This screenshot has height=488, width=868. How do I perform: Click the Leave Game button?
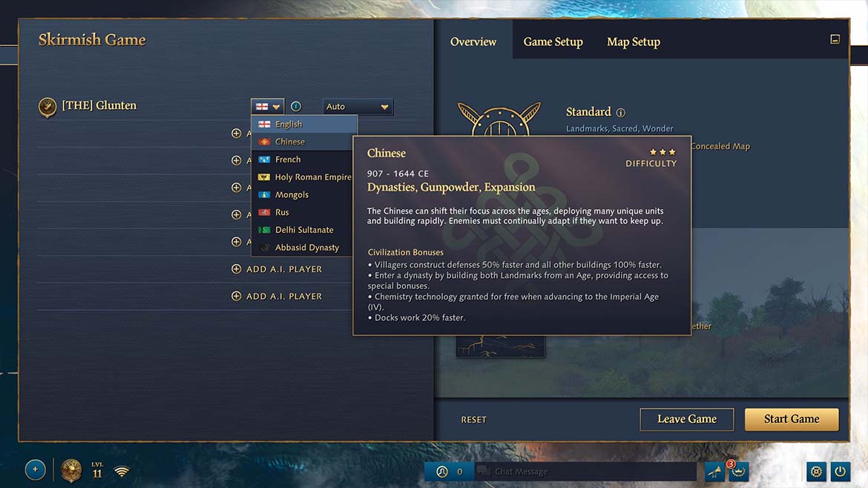click(687, 419)
